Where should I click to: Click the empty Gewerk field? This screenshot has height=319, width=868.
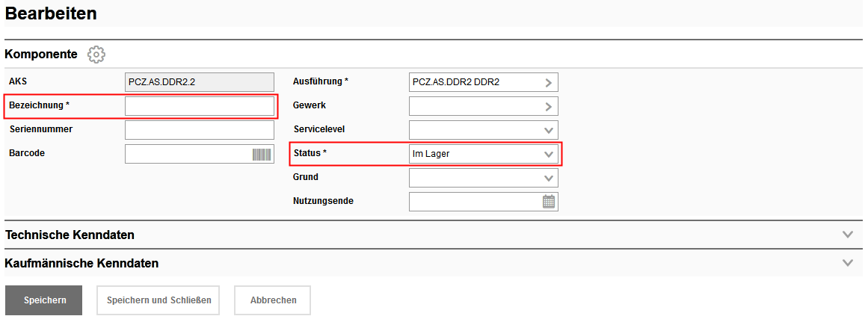[x=474, y=106]
